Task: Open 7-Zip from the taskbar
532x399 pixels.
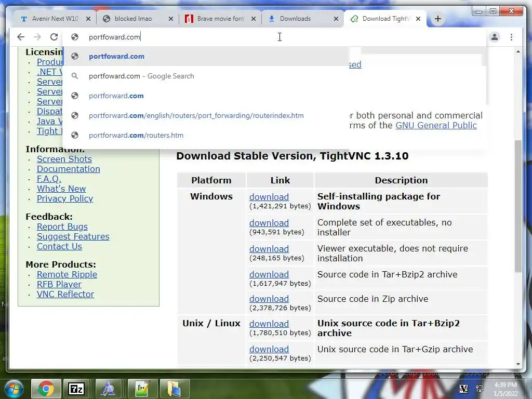Action: (x=76, y=389)
